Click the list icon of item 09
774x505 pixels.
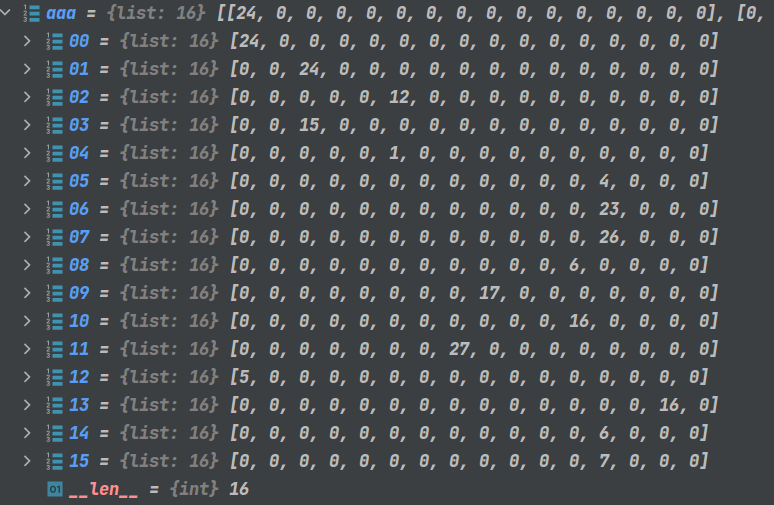(54, 293)
